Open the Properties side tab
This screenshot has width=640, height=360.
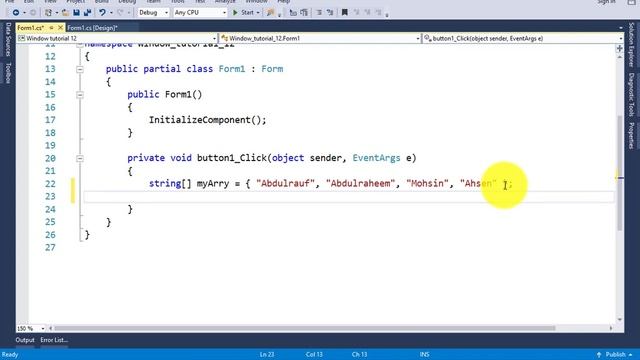(x=631, y=136)
